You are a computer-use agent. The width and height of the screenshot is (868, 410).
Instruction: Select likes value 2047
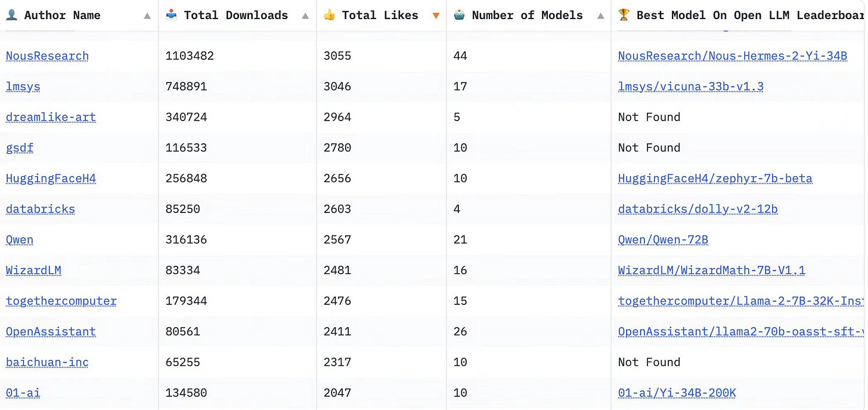337,393
